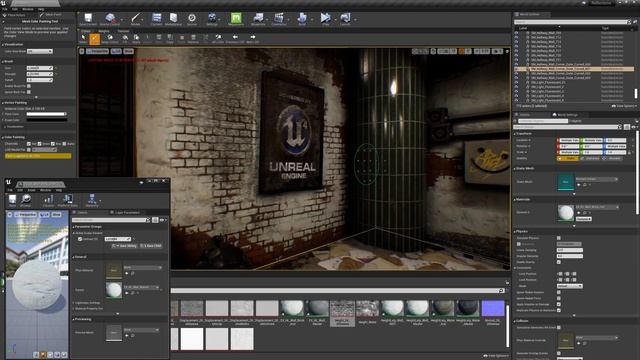This screenshot has width=640, height=360.
Task: Click the Source toolbar icon
Action: pyautogui.click(x=192, y=19)
